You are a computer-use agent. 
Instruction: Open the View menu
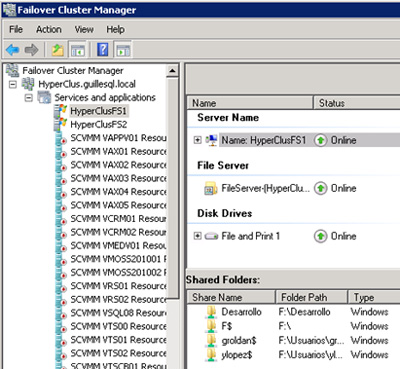pyautogui.click(x=84, y=29)
